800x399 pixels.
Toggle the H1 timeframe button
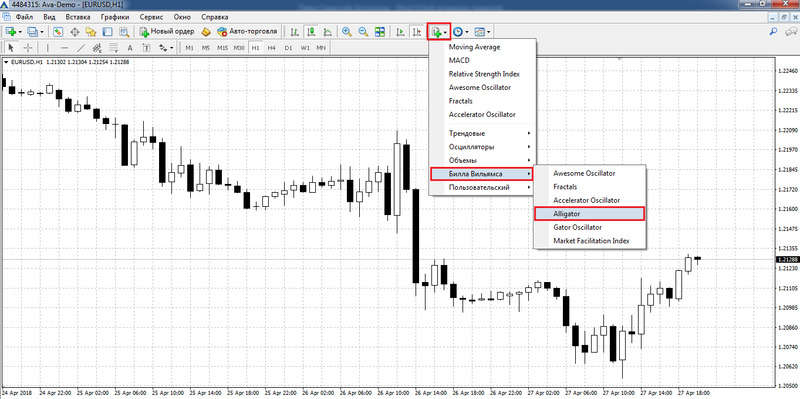(256, 47)
